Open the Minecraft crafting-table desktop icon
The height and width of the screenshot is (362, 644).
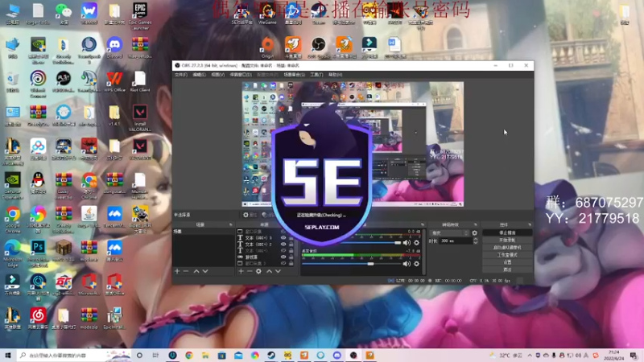click(64, 251)
